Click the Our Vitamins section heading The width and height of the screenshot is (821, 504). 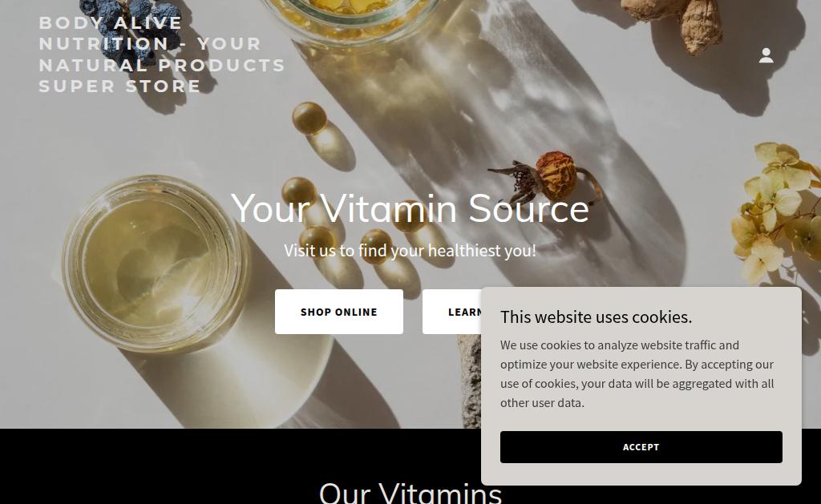(x=410, y=493)
